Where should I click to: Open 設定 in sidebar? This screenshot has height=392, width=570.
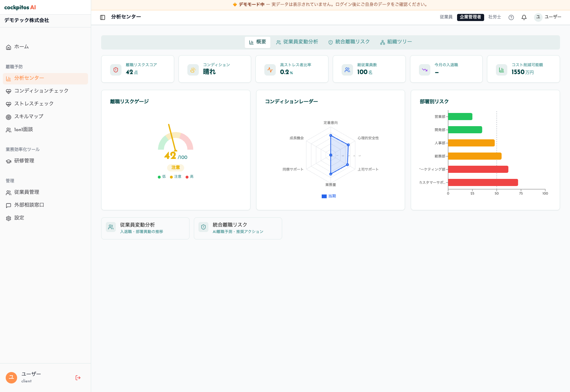[45, 218]
